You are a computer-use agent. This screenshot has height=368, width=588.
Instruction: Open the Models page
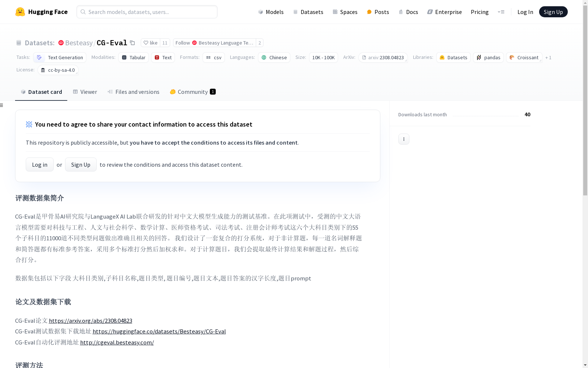(271, 12)
